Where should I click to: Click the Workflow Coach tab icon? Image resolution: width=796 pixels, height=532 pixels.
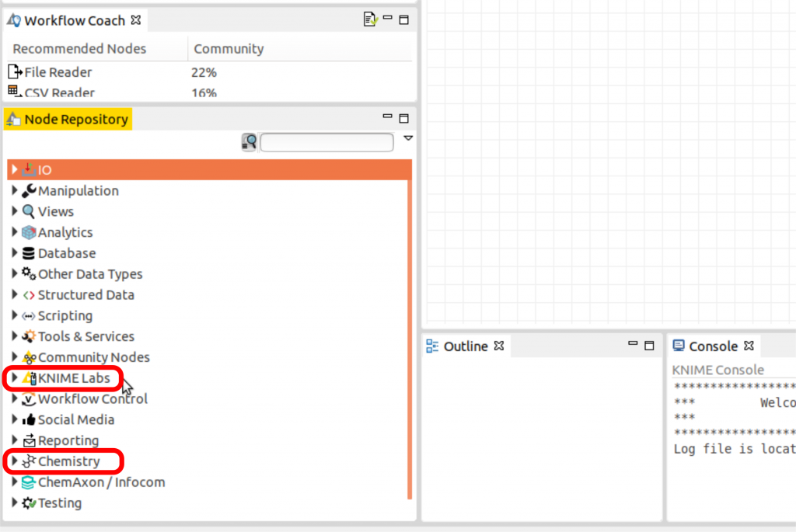tap(14, 20)
